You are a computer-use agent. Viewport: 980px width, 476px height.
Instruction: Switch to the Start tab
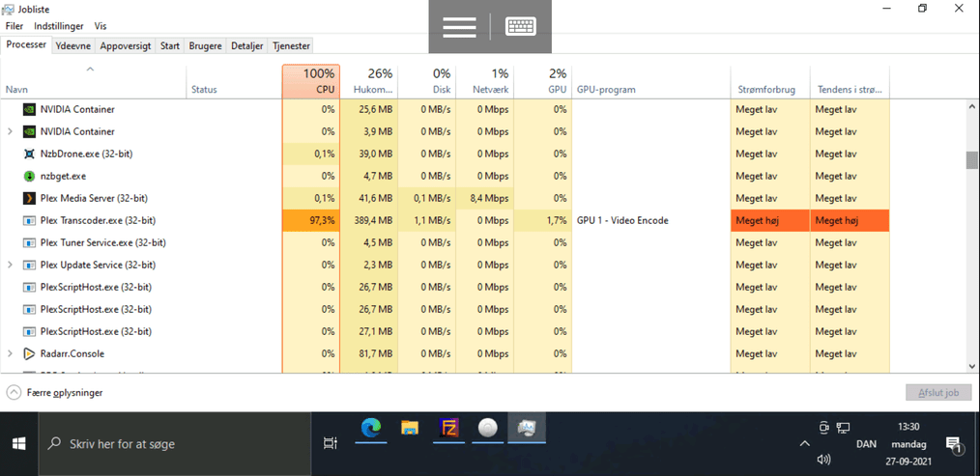tap(170, 45)
